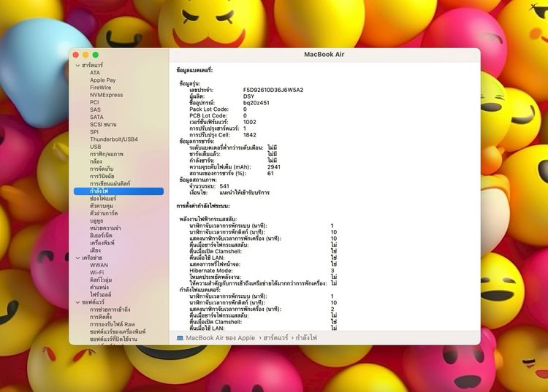Select SPI in the sidebar
The width and height of the screenshot is (548, 392).
click(x=94, y=132)
